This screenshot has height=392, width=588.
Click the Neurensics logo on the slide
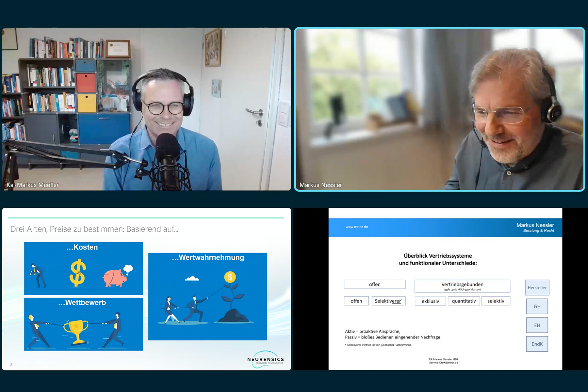(x=266, y=360)
